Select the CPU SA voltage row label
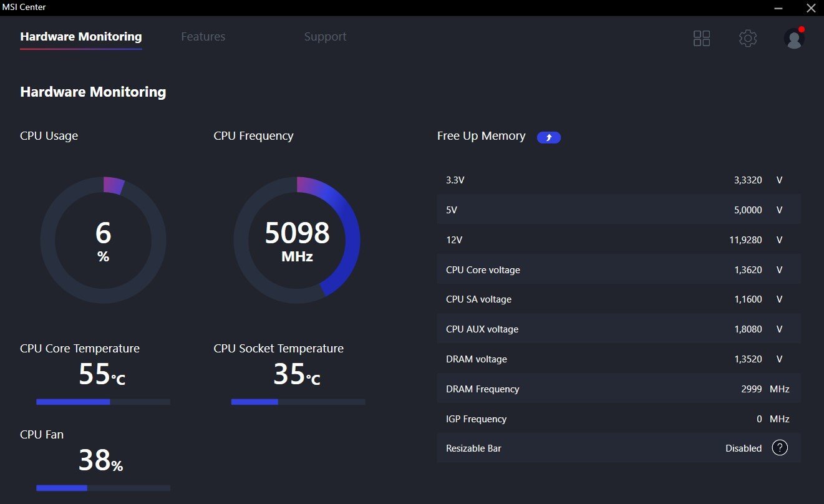 coord(478,299)
